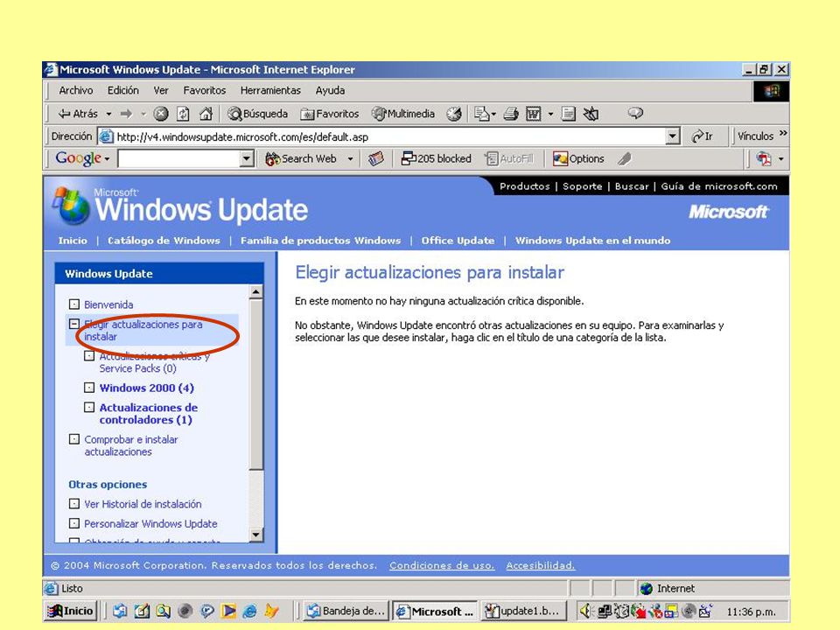
Task: Click the Soporte link in header
Action: click(x=583, y=186)
